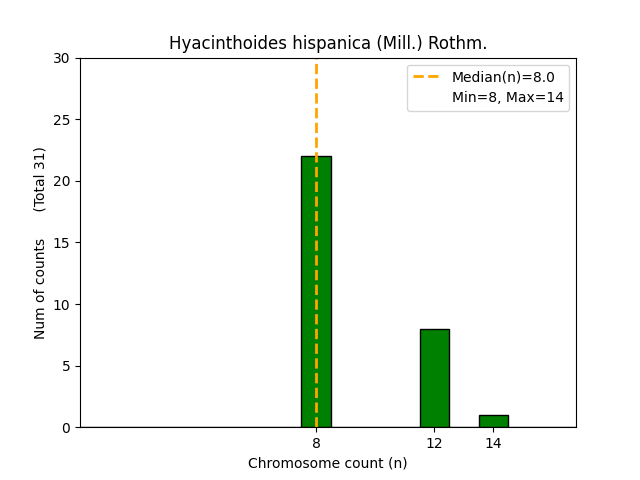
Task: Click the x-axis tick label 8
Action: coord(316,443)
